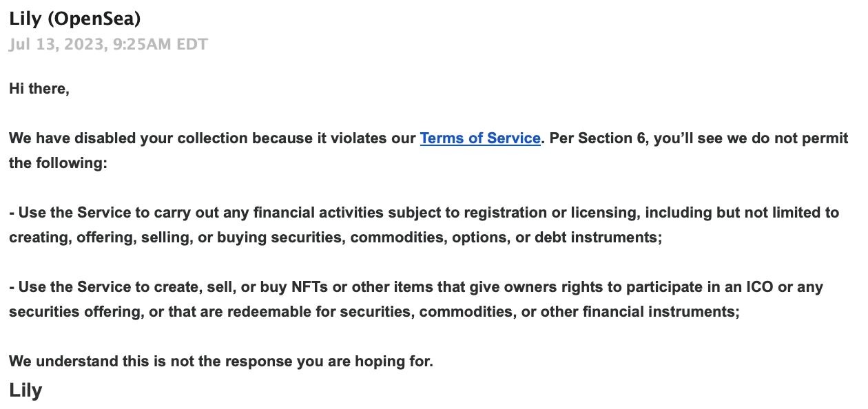Open the Terms of Service link
Screen dimensions: 868x409
pos(480,138)
